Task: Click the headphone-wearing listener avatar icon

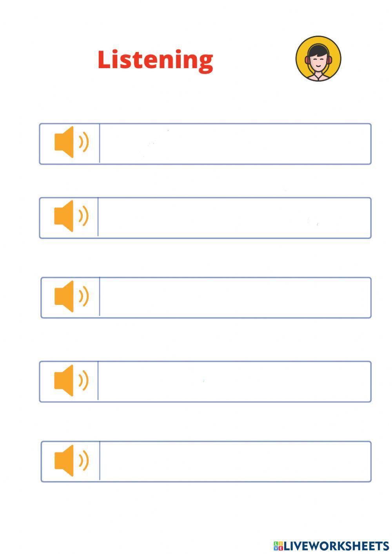Action: click(x=318, y=60)
